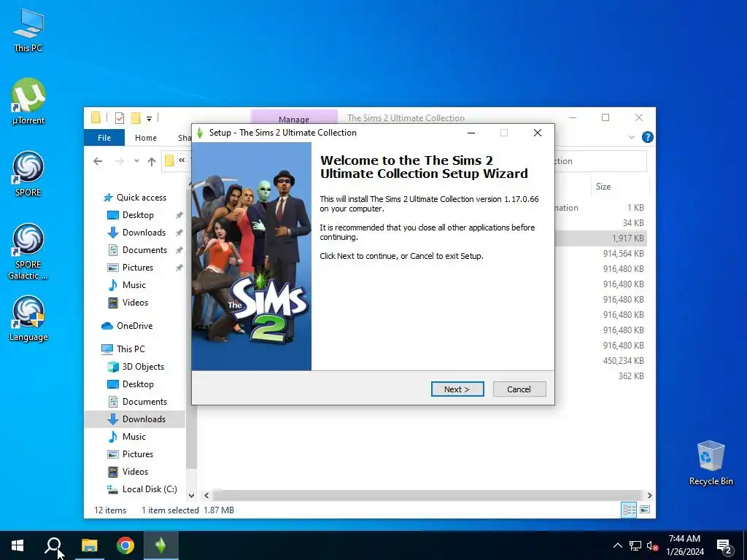Click Next in Sims 2 setup

pos(457,389)
